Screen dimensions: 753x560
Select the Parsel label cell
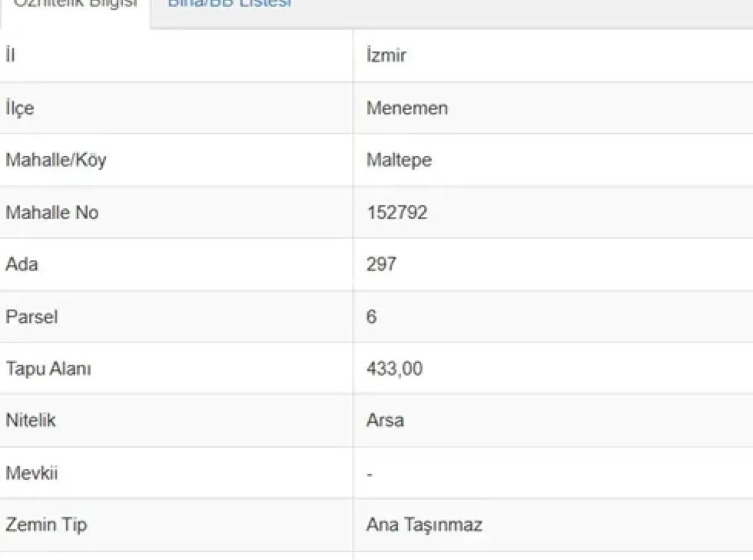tap(31, 317)
